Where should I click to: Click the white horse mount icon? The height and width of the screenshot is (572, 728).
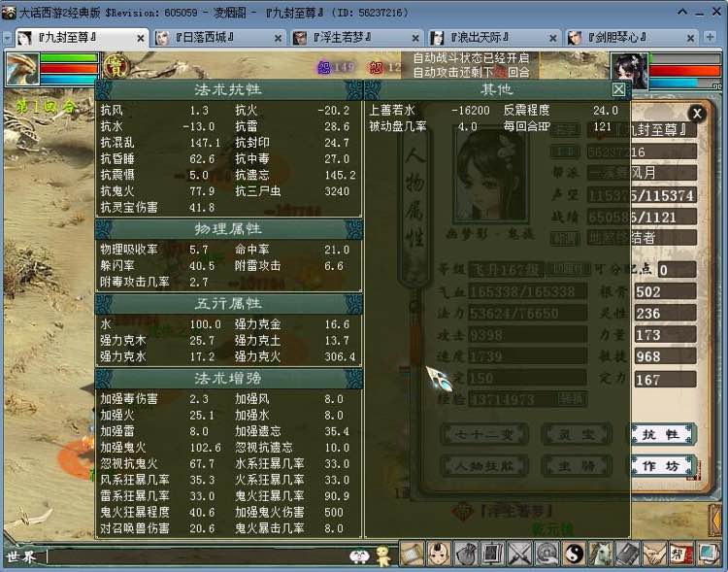coord(601,555)
